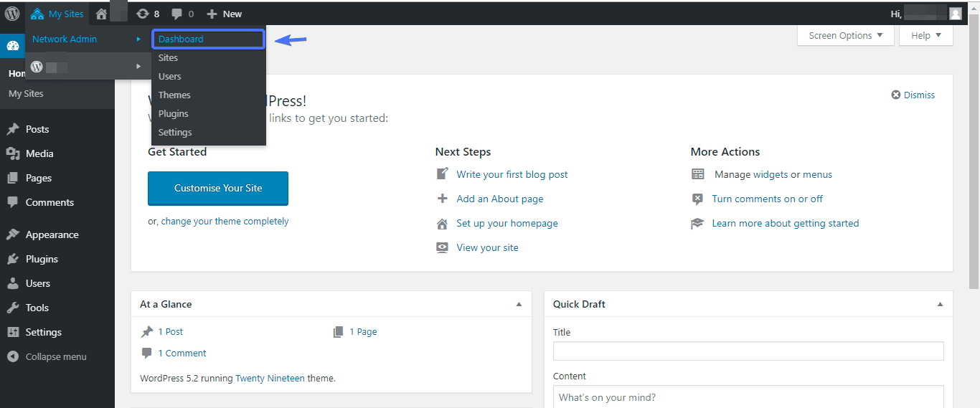The image size is (980, 408).
Task: Open the 8 pending updates icon
Action: pos(148,14)
